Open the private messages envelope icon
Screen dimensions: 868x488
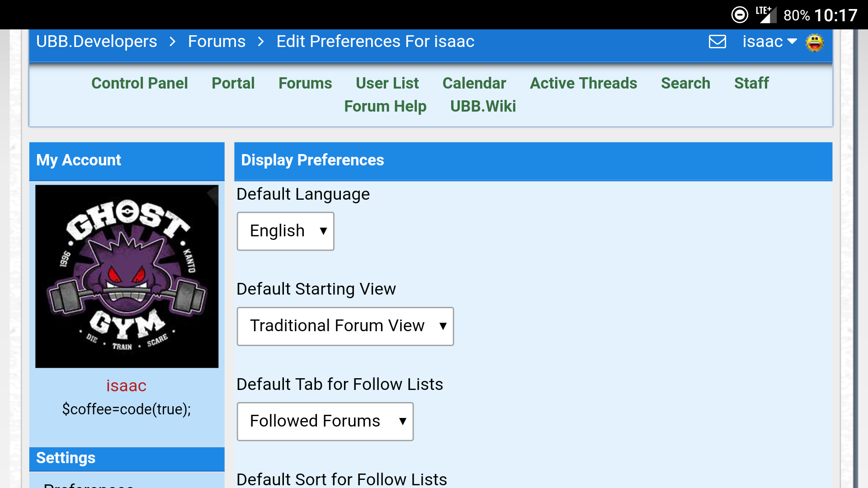coord(717,42)
